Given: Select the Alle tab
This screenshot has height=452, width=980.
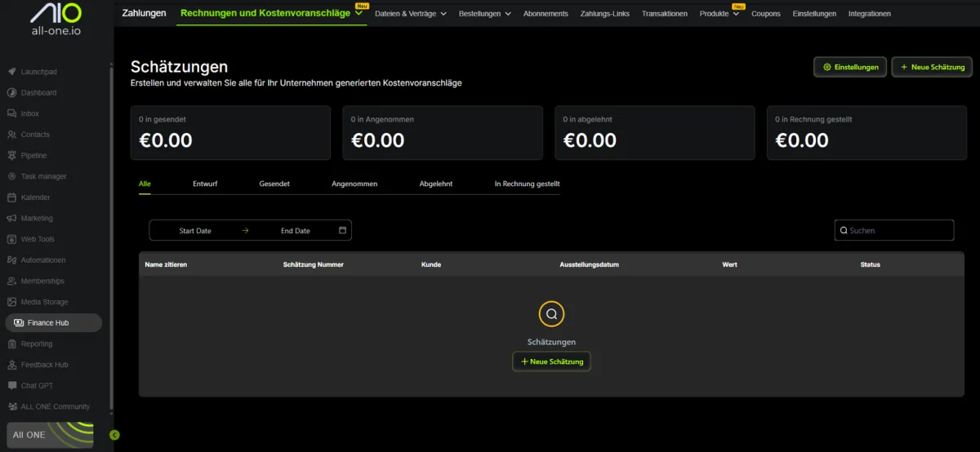Looking at the screenshot, I should 145,184.
